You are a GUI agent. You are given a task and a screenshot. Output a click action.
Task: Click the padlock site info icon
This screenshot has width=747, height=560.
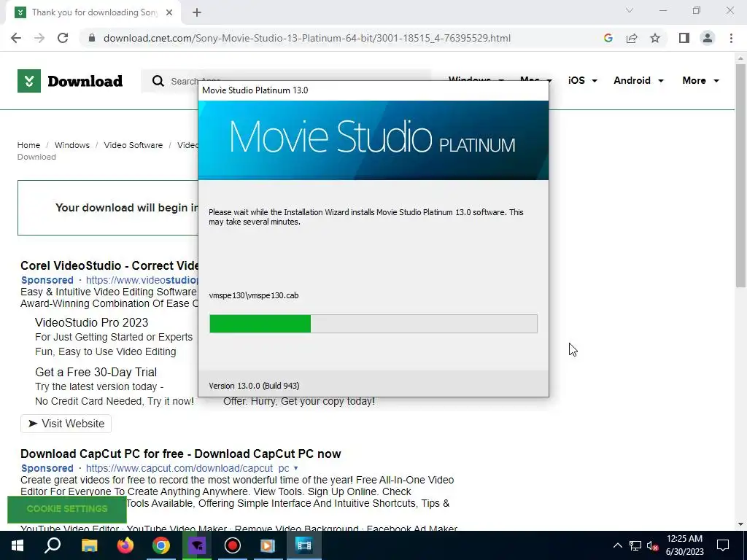pos(91,38)
